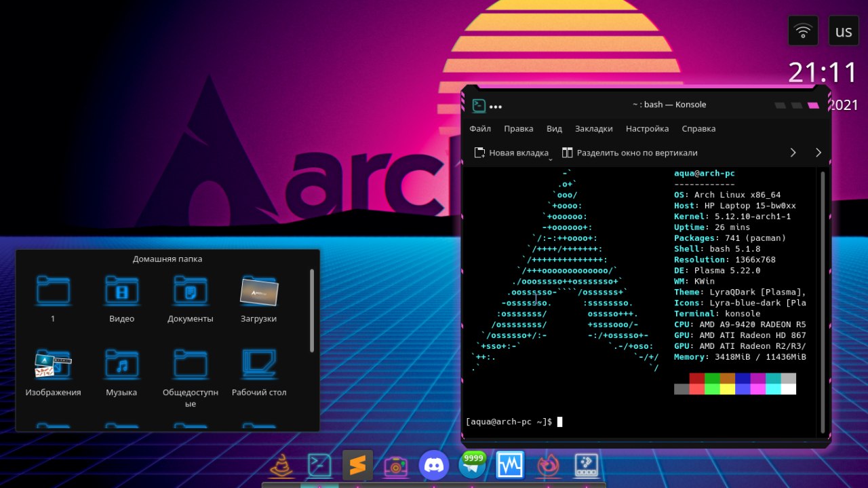Screen dimensions: 868x488
Task: Expand the left toolbar overflow chevron in Konsole
Action: pyautogui.click(x=793, y=153)
